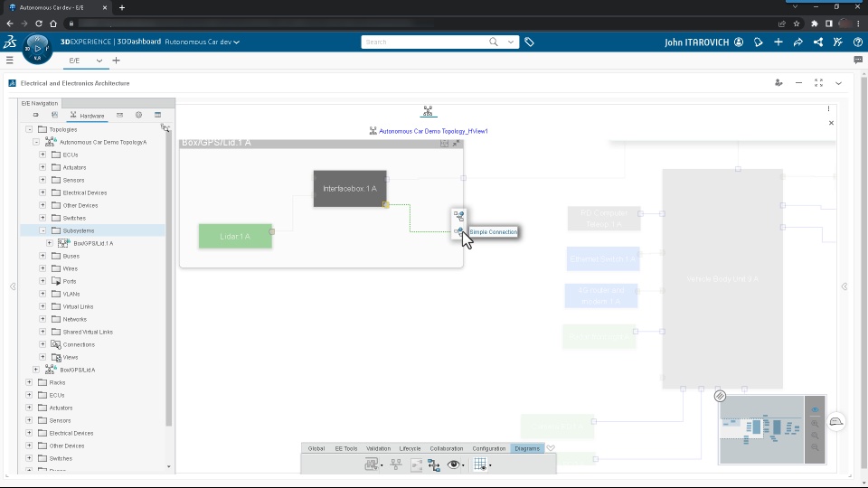Click the Simple Connection icon

click(459, 232)
